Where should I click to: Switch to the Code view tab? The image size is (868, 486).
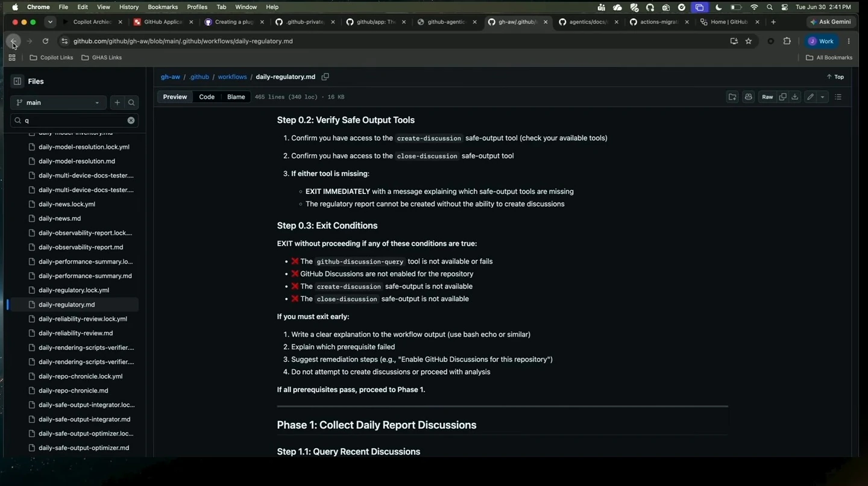coord(207,97)
